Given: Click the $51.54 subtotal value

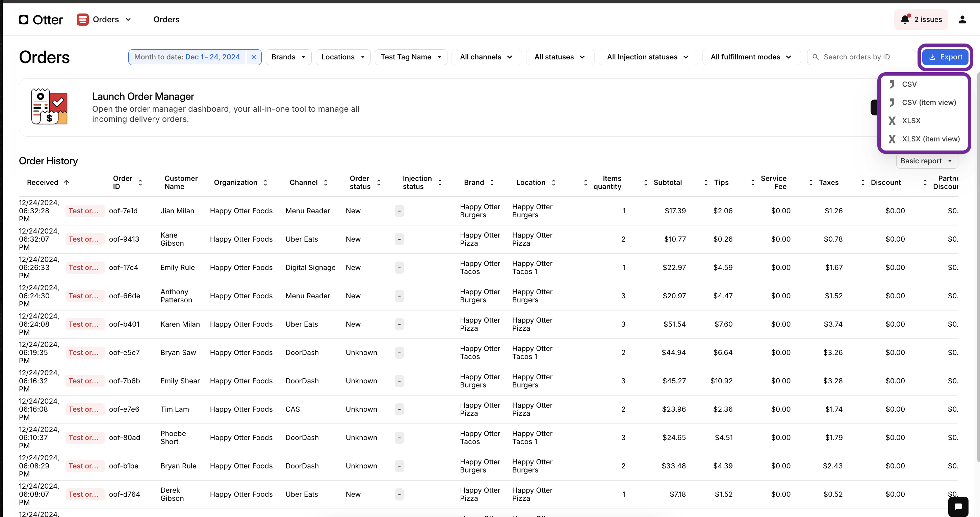Looking at the screenshot, I should (x=674, y=325).
